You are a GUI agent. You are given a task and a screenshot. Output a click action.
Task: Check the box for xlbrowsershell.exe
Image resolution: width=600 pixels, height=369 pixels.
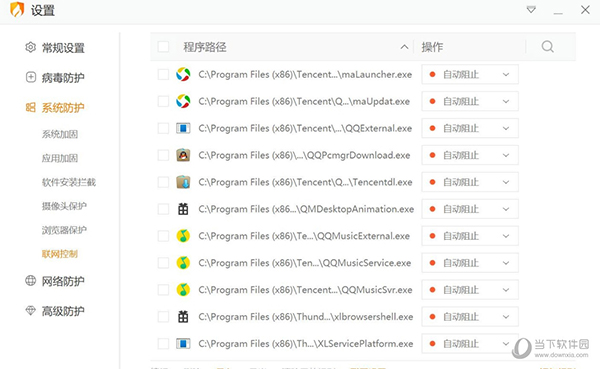pos(163,317)
